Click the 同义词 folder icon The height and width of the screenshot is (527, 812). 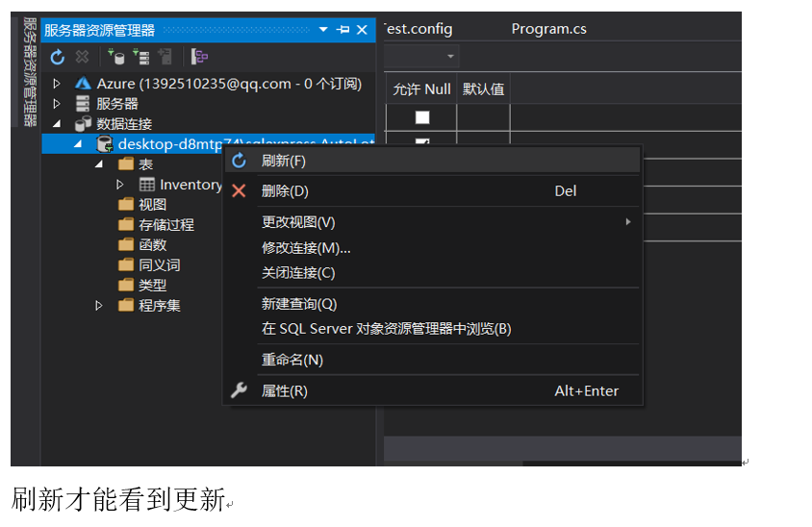tap(126, 264)
